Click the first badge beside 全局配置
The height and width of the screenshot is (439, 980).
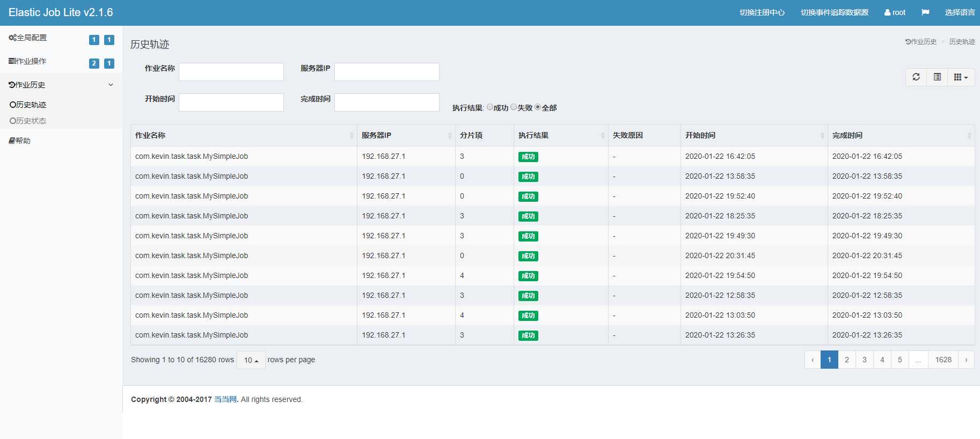pos(94,40)
